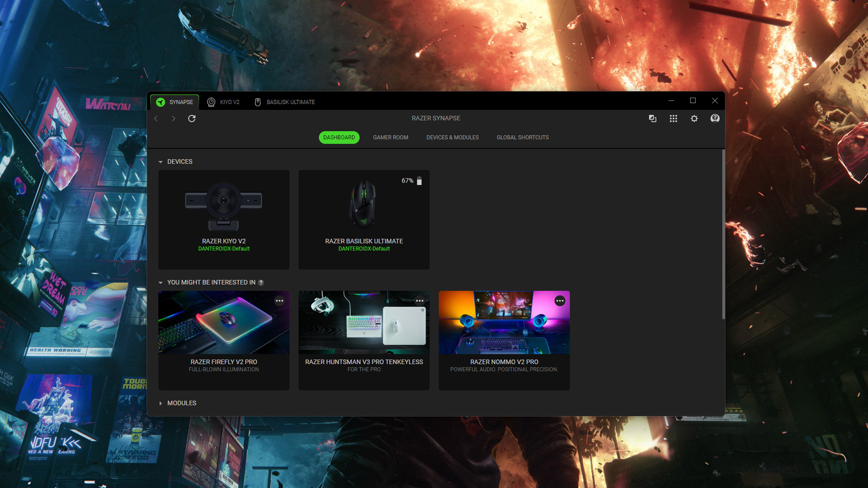The width and height of the screenshot is (868, 488).
Task: Open settings via the gear icon
Action: 694,118
